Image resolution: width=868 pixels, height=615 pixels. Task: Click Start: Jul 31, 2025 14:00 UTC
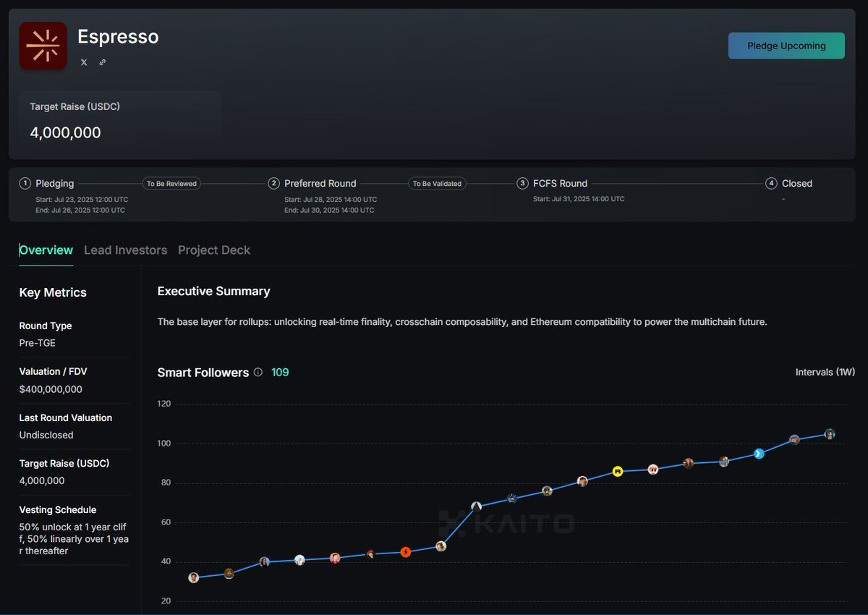579,199
